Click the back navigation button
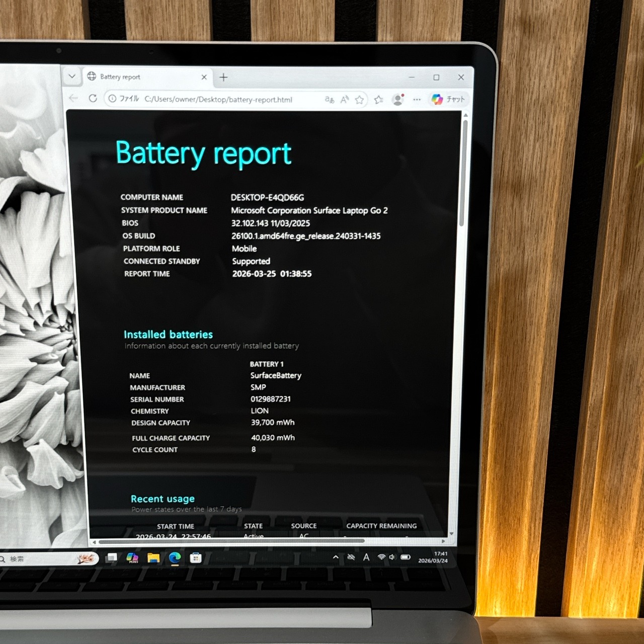This screenshot has height=644, width=644. point(73,99)
